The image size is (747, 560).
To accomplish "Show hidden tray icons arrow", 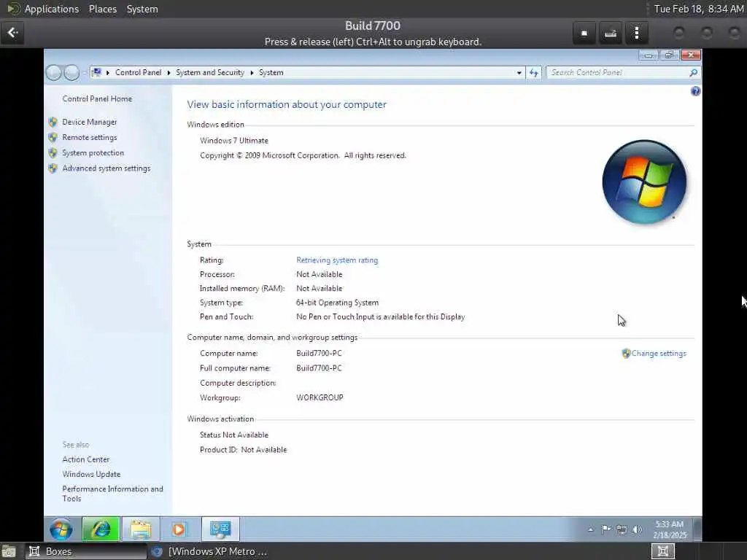I will pos(591,529).
